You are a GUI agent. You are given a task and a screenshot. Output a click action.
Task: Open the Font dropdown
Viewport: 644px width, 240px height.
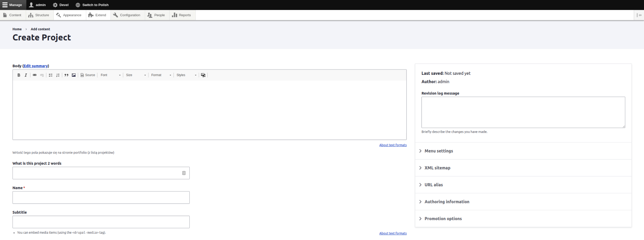click(x=111, y=75)
